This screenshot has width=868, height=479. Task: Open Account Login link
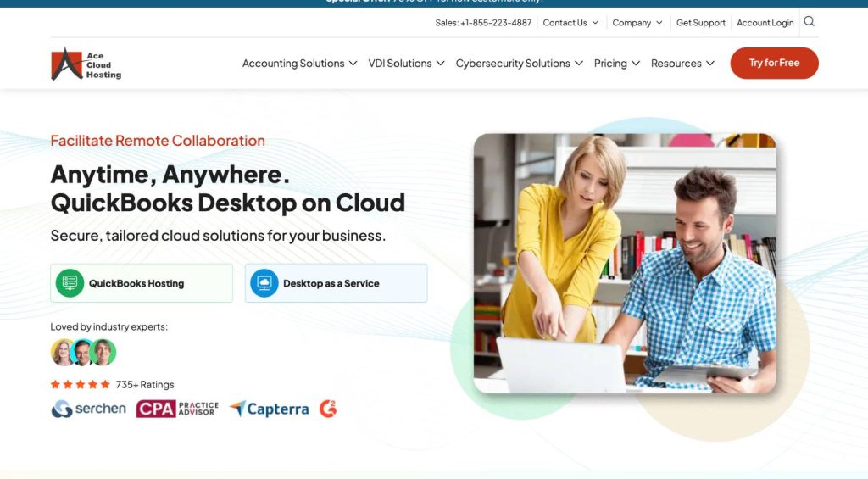pos(765,23)
